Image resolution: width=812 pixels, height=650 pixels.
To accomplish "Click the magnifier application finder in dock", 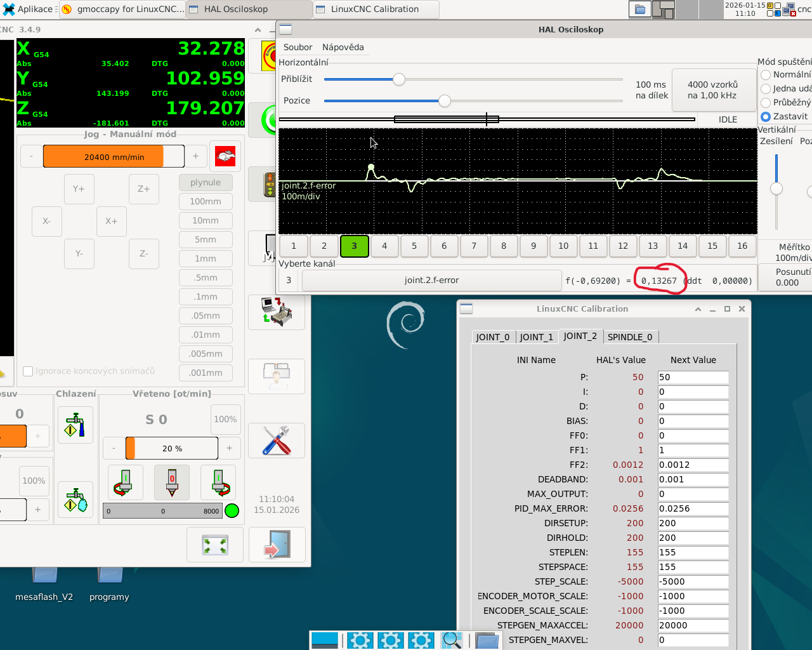I will (x=452, y=640).
